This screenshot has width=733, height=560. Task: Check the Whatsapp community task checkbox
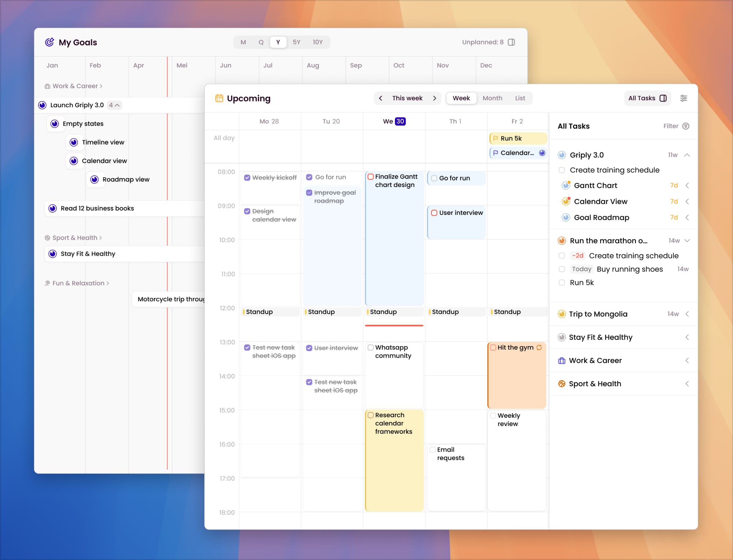point(371,347)
